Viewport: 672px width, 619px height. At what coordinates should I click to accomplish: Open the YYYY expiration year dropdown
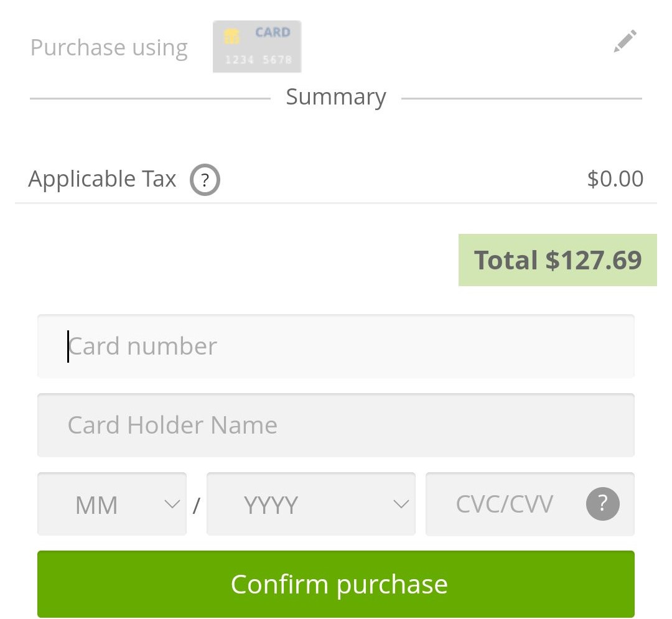[310, 504]
